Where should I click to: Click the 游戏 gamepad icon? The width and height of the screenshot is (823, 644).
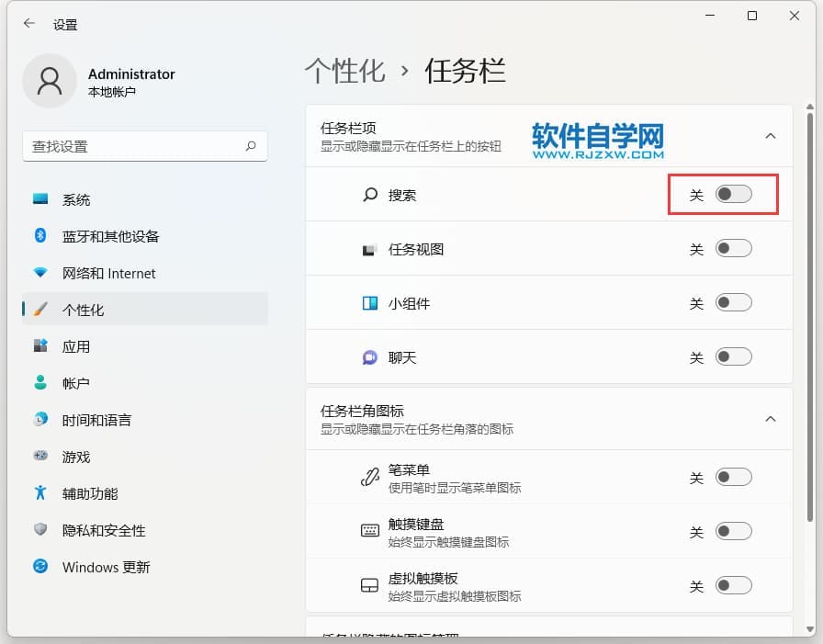coord(40,457)
